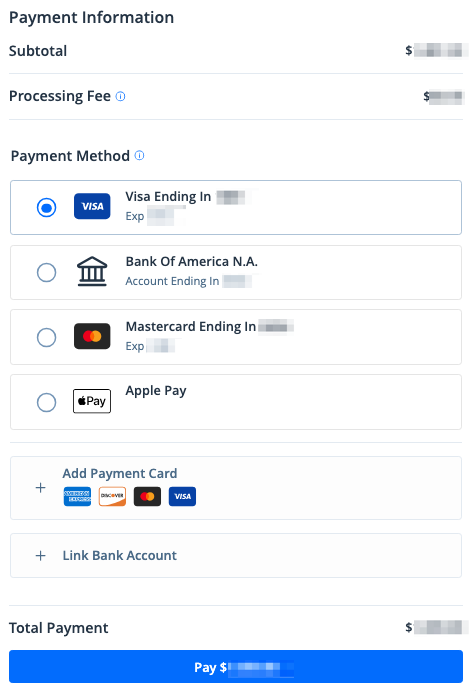Click the Link Bank Account label
Viewport: 476px width, 691px height.
click(119, 555)
